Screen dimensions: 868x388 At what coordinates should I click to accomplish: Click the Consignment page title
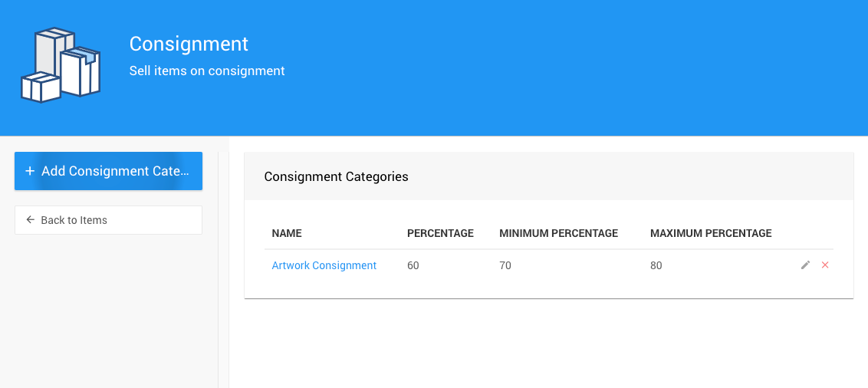point(189,44)
